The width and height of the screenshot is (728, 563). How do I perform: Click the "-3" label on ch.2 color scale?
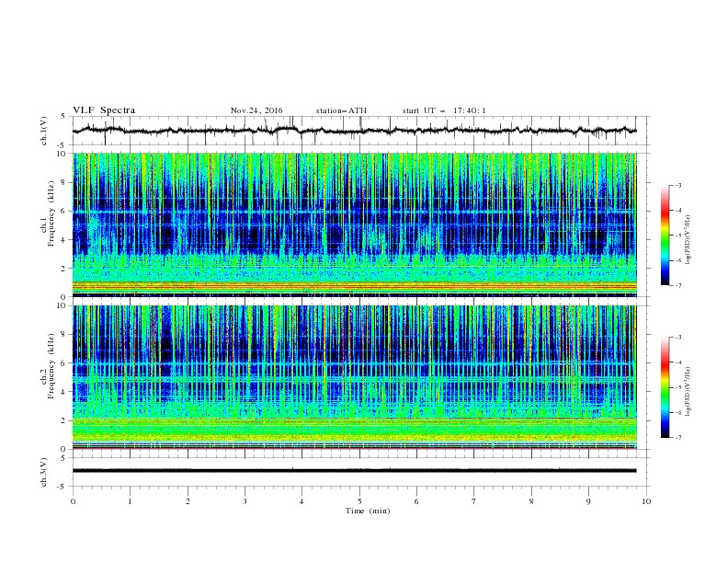[x=678, y=338]
